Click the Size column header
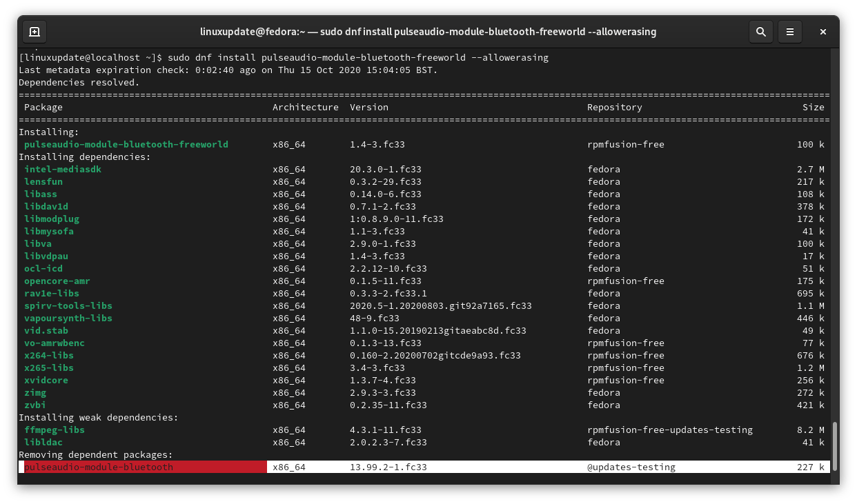This screenshot has width=857, height=504. [813, 108]
